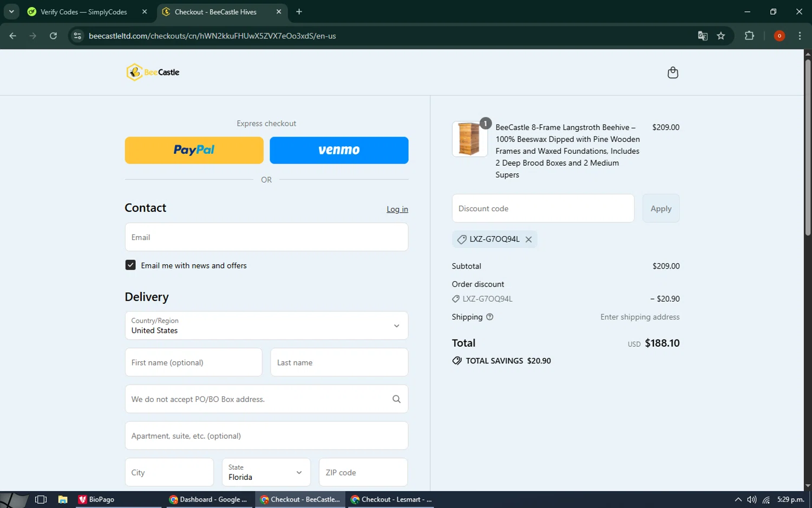The width and height of the screenshot is (812, 508).
Task: Go back with the browser back arrow
Action: tap(13, 36)
